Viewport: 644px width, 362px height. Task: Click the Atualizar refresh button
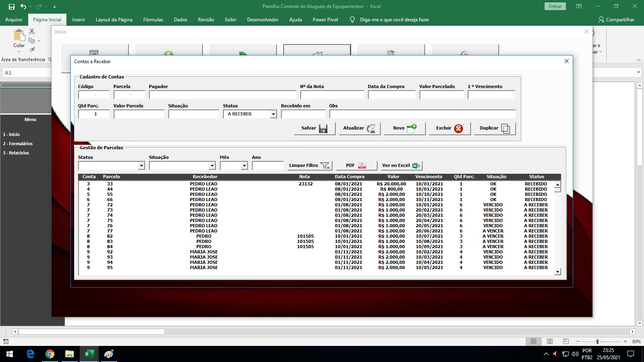point(359,128)
